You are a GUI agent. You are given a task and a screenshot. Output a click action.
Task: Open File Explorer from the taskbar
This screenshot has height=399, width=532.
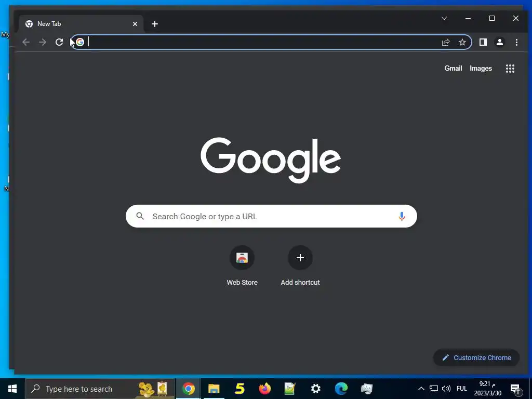[214, 389]
